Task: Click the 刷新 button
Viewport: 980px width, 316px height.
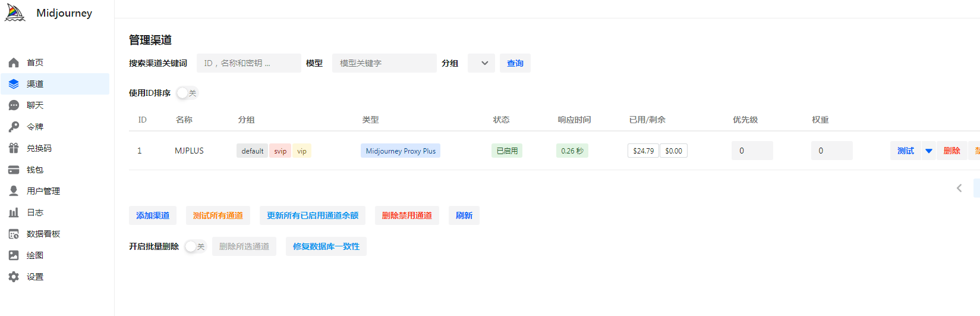Action: coord(464,215)
